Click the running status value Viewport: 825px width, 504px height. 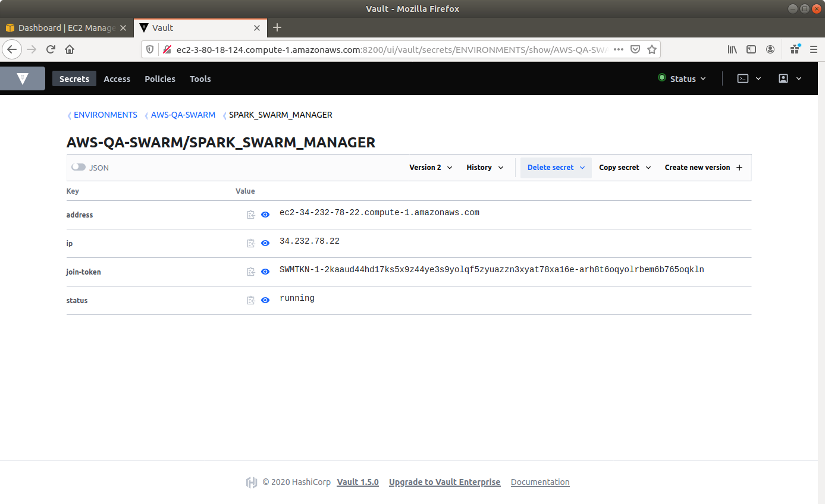tap(297, 298)
